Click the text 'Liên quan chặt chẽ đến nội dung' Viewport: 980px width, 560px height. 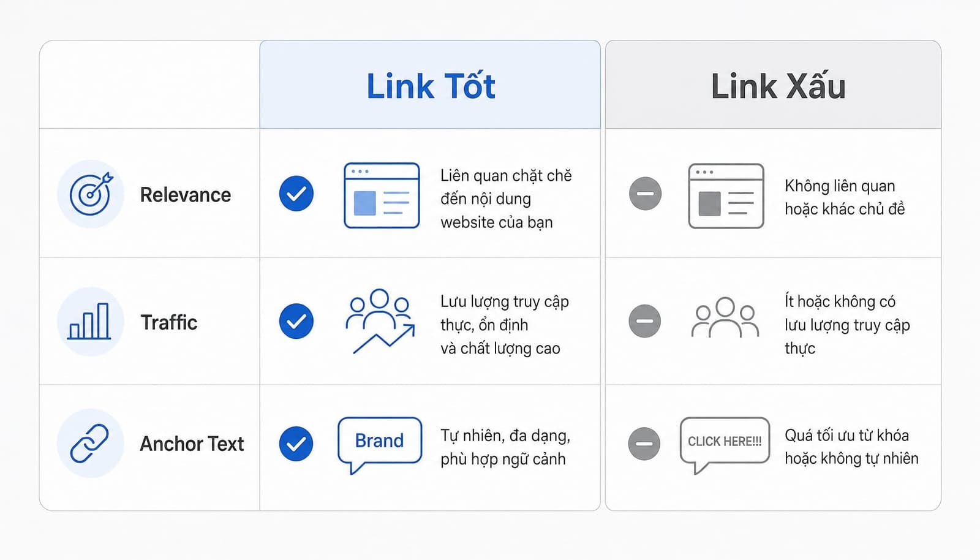coord(506,187)
